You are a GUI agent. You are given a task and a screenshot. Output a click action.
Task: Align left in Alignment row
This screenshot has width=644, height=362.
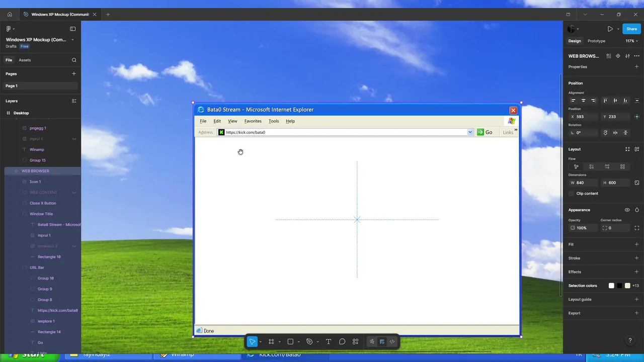(573, 101)
